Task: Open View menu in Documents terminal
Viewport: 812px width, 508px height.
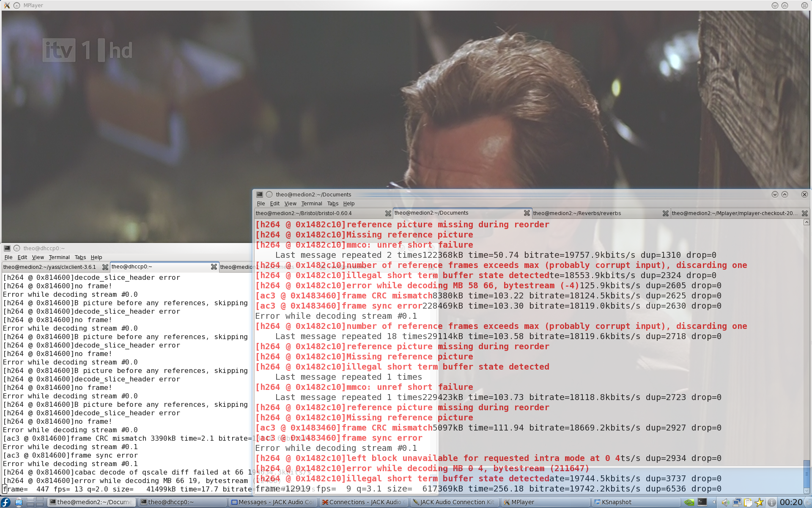Action: click(x=290, y=204)
